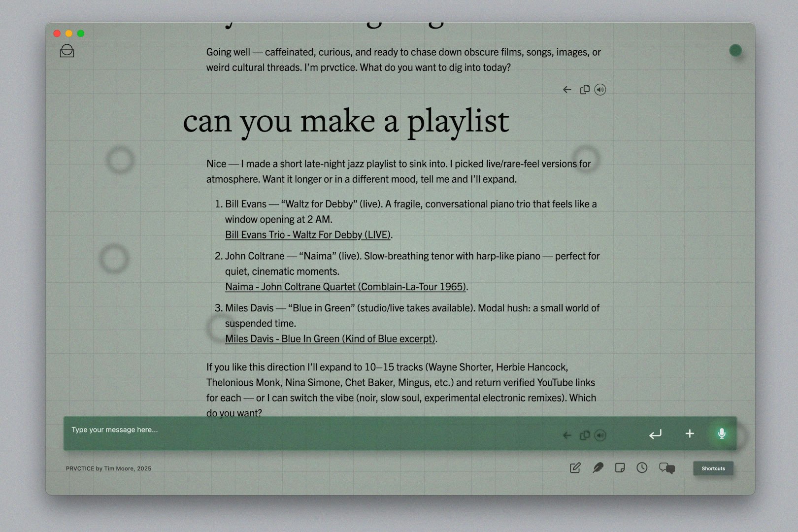Click the yellow window minimize button
The height and width of the screenshot is (532, 798).
click(69, 33)
